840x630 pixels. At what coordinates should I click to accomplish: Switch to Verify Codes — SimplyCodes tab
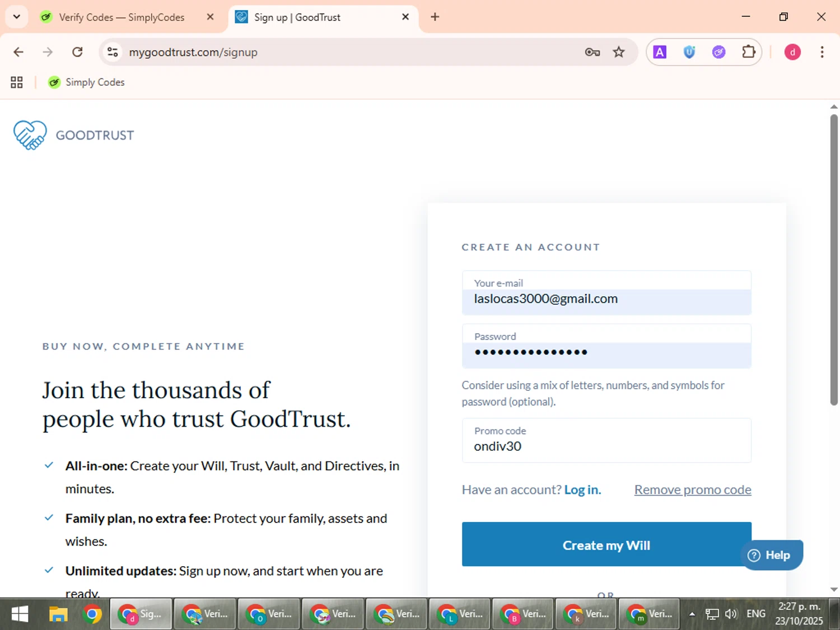pyautogui.click(x=122, y=17)
